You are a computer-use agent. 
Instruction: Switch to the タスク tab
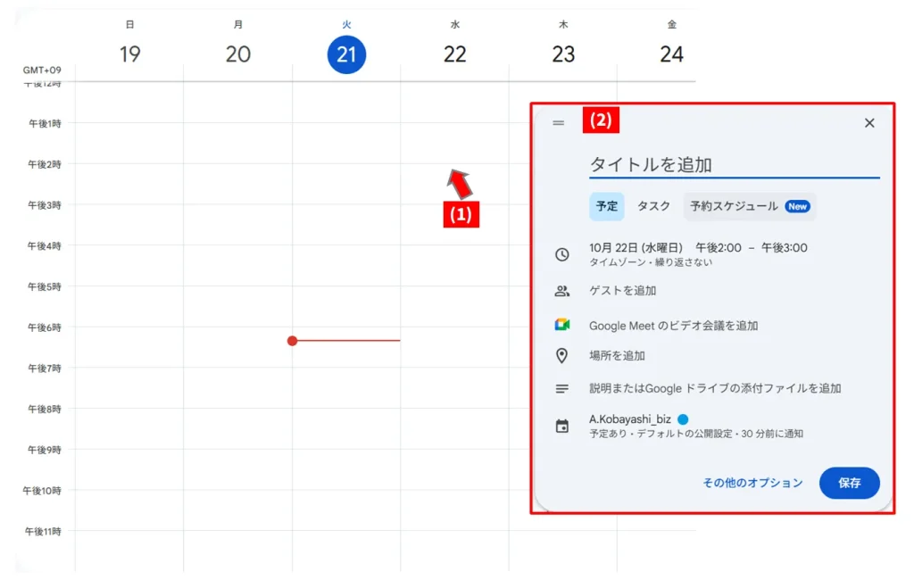click(x=653, y=206)
